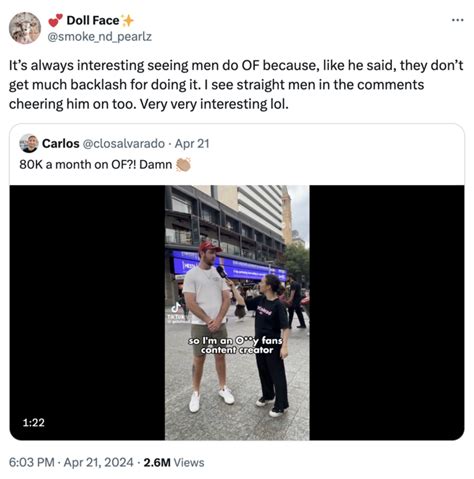This screenshot has width=474, height=479.
Task: Click the clapping hands emoji
Action: (183, 164)
